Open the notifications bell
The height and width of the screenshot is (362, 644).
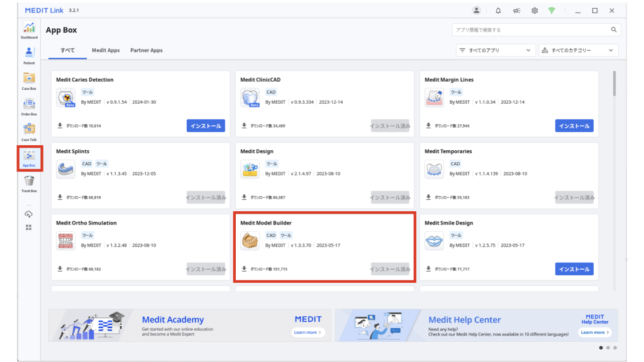point(498,10)
